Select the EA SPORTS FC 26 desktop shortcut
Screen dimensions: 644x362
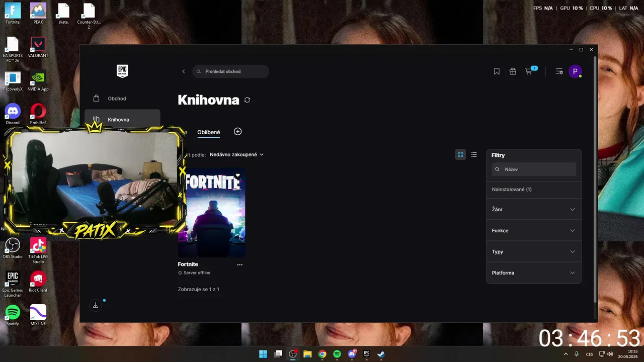(x=13, y=50)
